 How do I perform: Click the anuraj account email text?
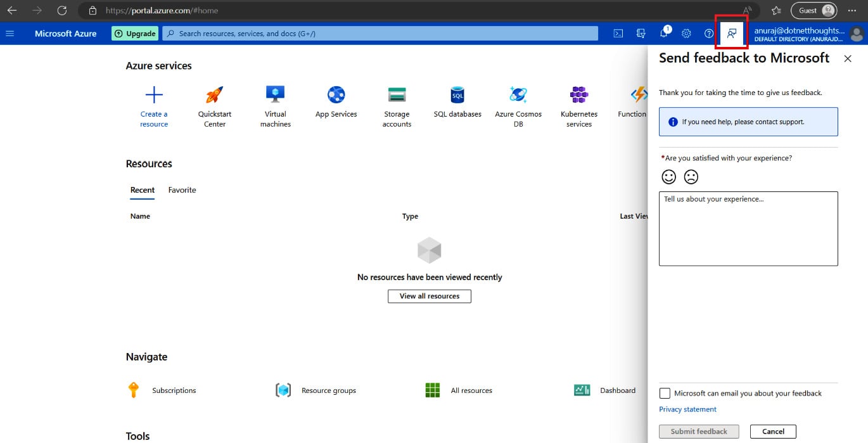click(x=800, y=30)
